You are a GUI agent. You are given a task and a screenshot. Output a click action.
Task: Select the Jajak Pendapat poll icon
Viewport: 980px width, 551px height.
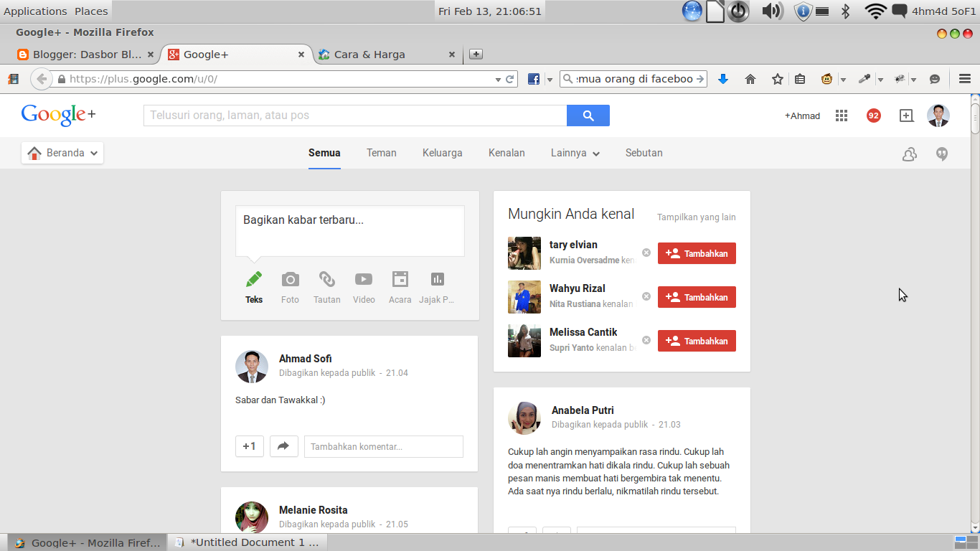click(437, 280)
